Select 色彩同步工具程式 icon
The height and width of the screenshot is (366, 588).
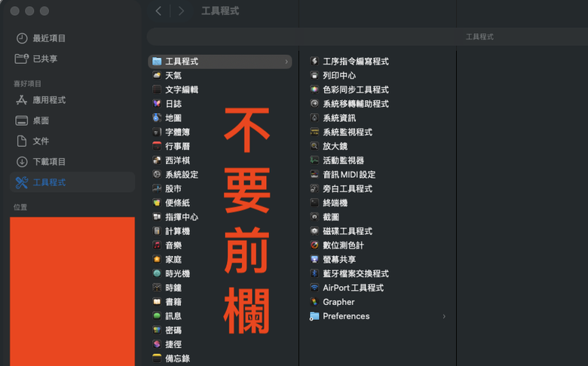coord(314,90)
